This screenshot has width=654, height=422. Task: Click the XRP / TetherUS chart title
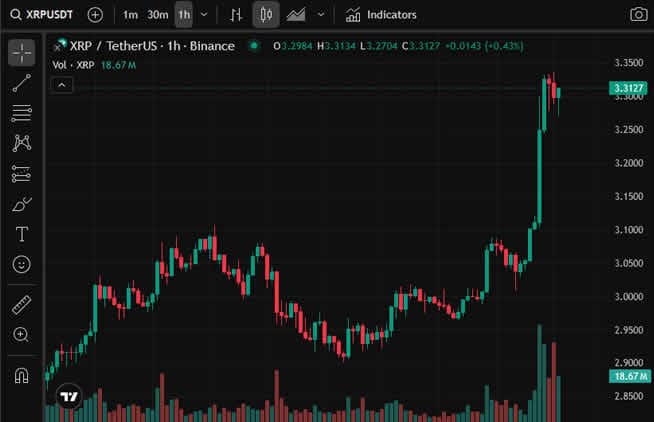(152, 46)
